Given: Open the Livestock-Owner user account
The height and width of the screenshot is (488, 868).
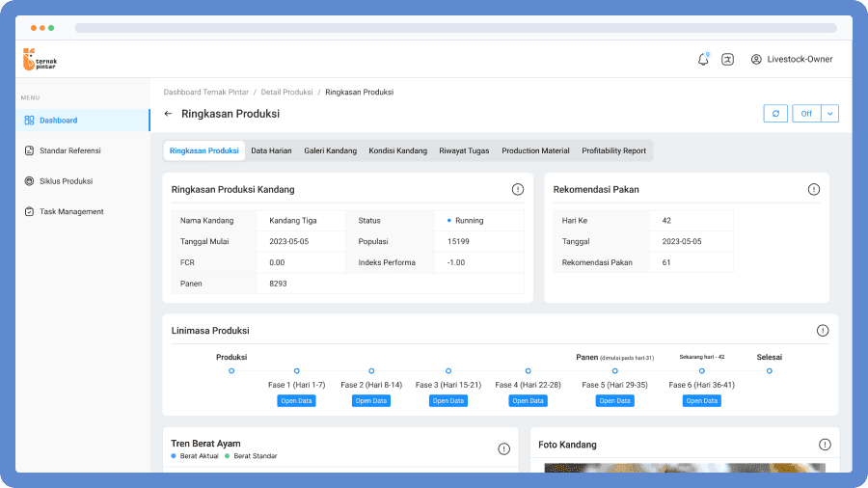Looking at the screenshot, I should click(x=792, y=59).
